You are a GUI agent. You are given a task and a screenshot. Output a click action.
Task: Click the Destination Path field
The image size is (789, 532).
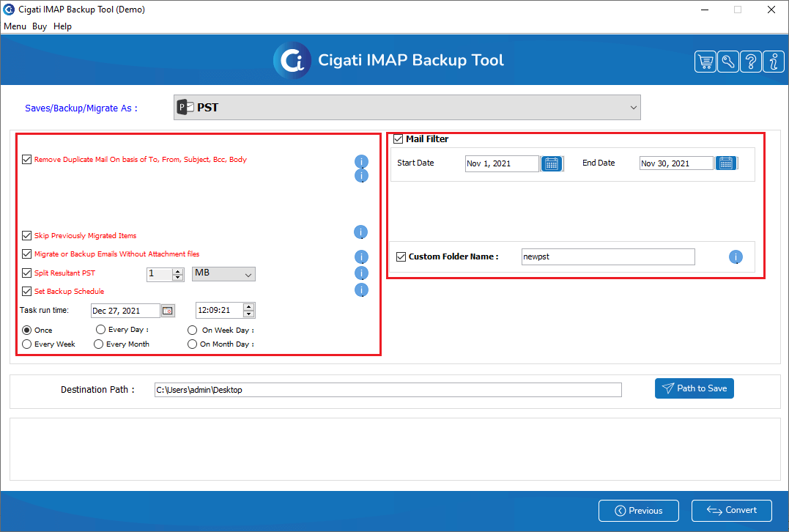pyautogui.click(x=388, y=390)
